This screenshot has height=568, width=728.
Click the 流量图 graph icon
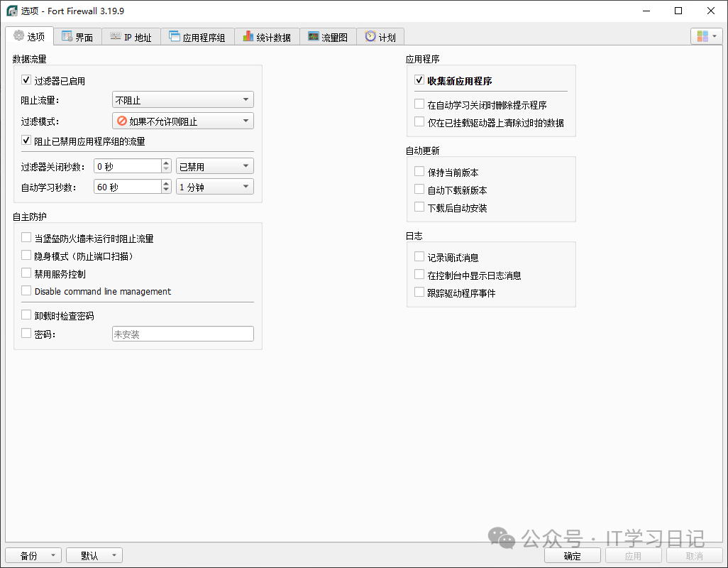pyautogui.click(x=314, y=37)
